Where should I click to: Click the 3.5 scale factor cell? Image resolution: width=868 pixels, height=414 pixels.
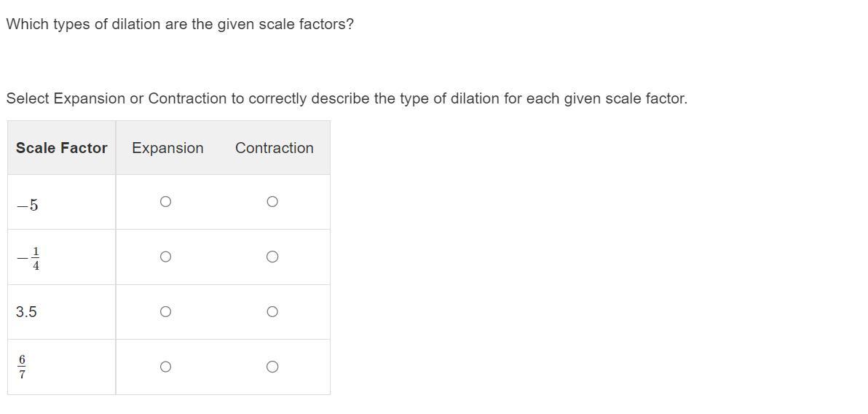(26, 312)
